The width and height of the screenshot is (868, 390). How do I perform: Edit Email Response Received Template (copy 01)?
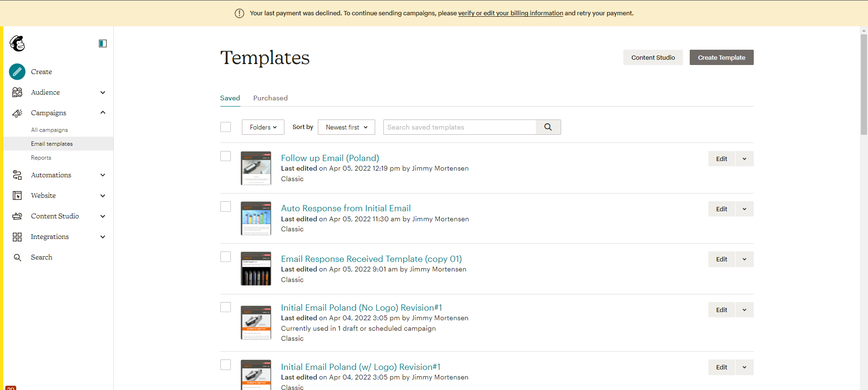pyautogui.click(x=722, y=259)
